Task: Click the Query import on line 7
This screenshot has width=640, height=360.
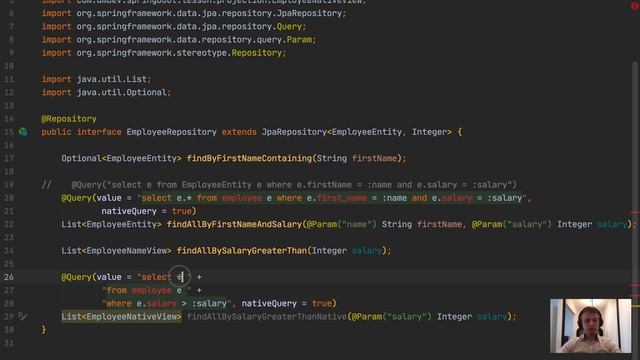Action: (173, 27)
